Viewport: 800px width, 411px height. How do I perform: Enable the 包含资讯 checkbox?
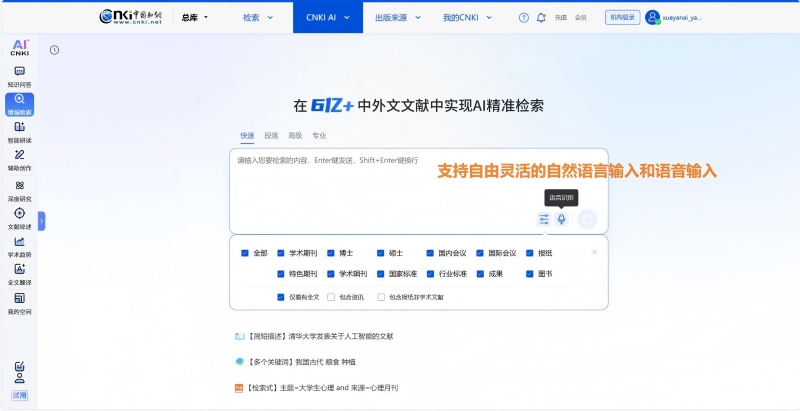(331, 297)
